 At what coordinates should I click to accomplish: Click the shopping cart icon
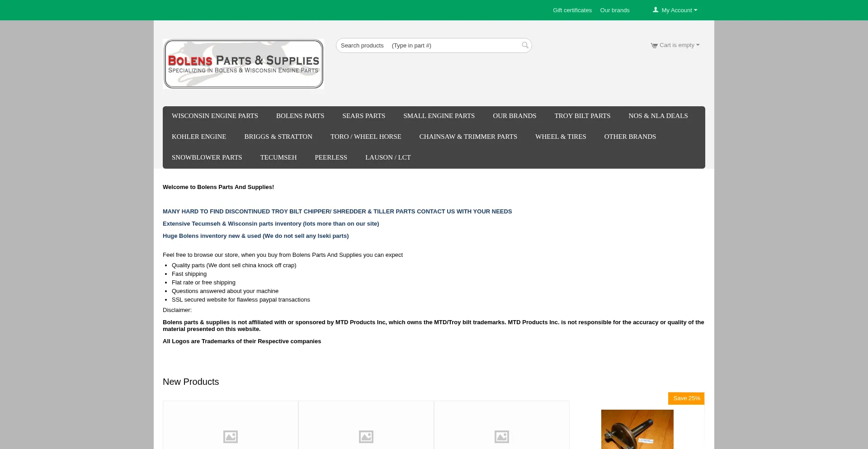(x=654, y=46)
